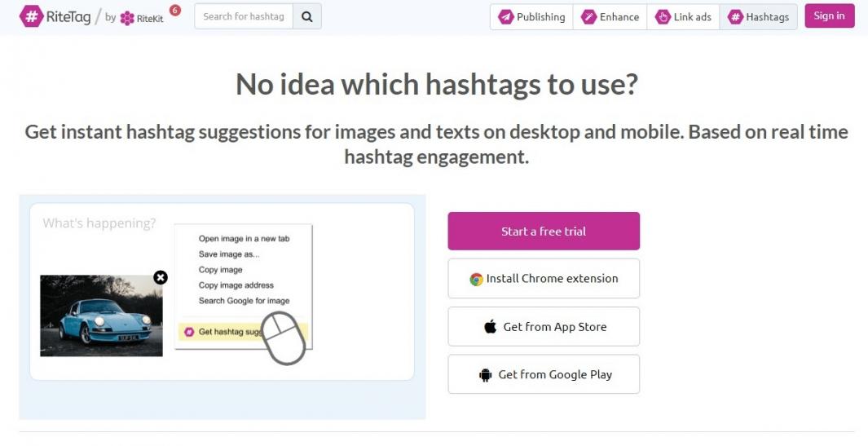868x446 pixels.
Task: Click the RiteTag hexagon logo icon
Action: click(x=31, y=16)
